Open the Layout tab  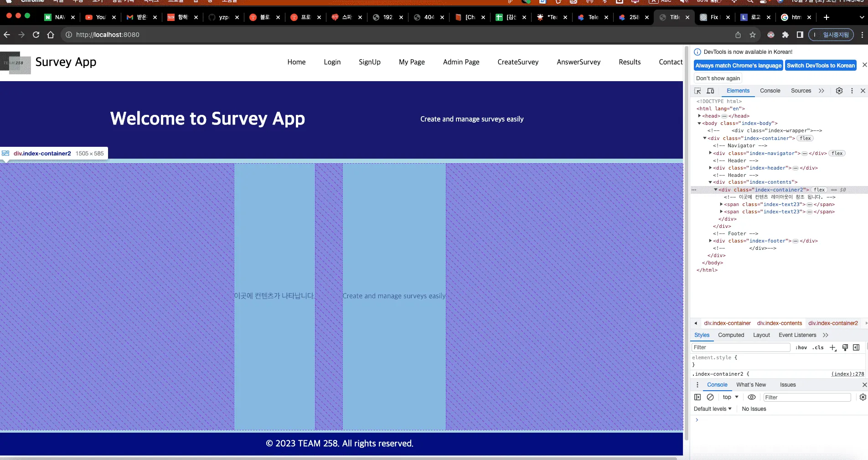761,335
